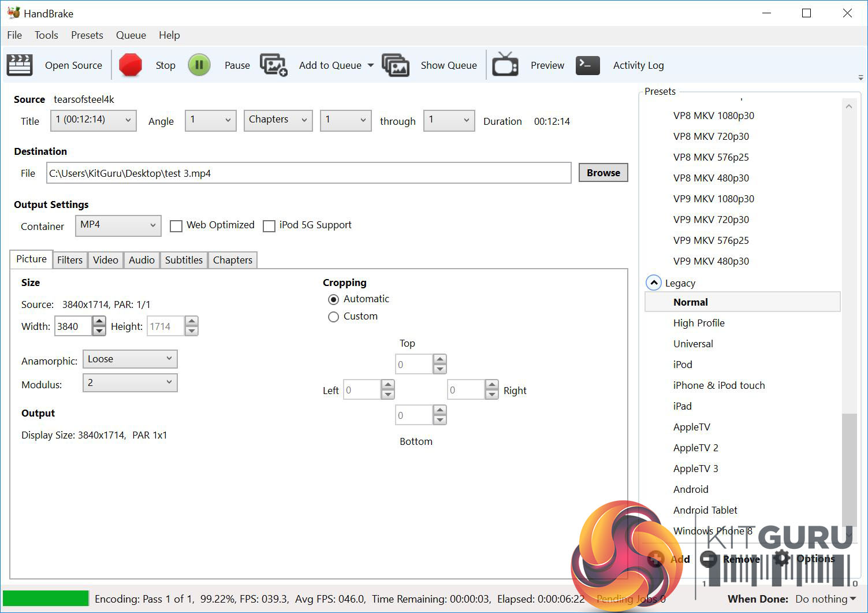Viewport: 868px width, 613px height.
Task: Select the Automatic cropping radio button
Action: (x=333, y=299)
